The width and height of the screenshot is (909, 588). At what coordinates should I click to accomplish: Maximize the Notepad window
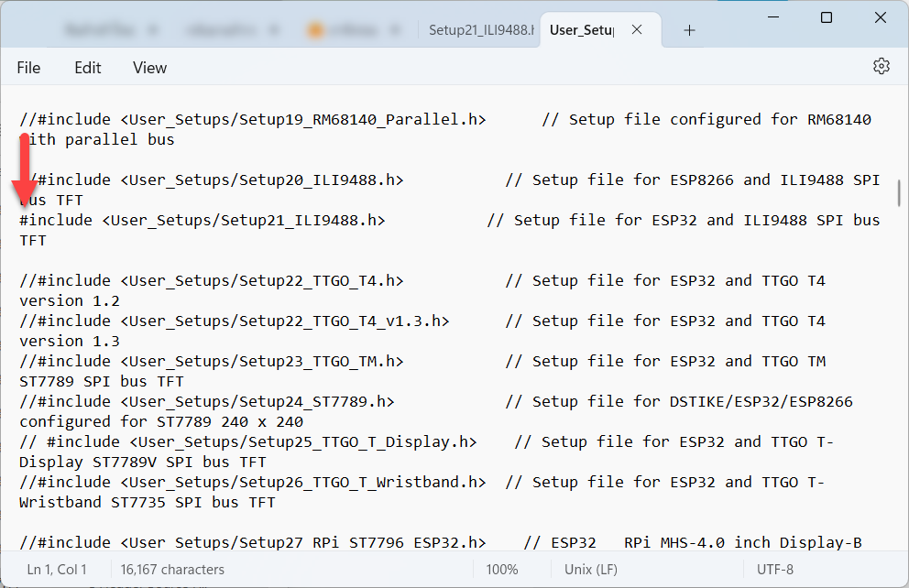tap(826, 17)
